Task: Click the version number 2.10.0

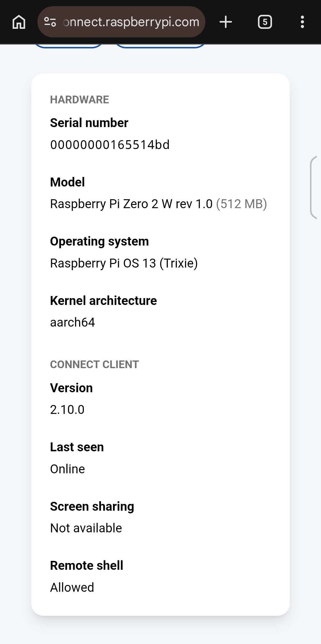Action: coord(67,410)
